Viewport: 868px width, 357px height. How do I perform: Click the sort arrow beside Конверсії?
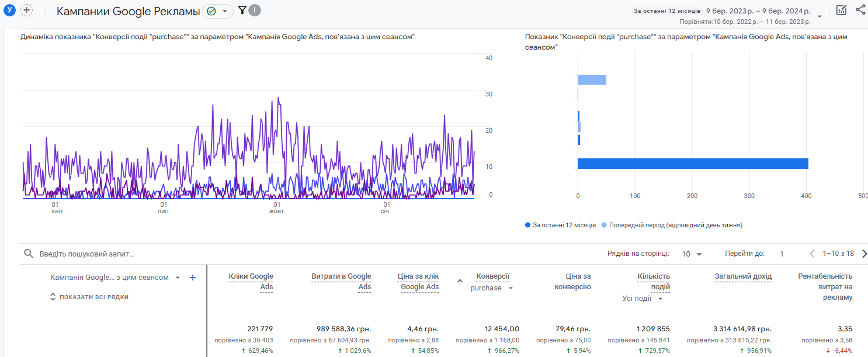pos(460,282)
